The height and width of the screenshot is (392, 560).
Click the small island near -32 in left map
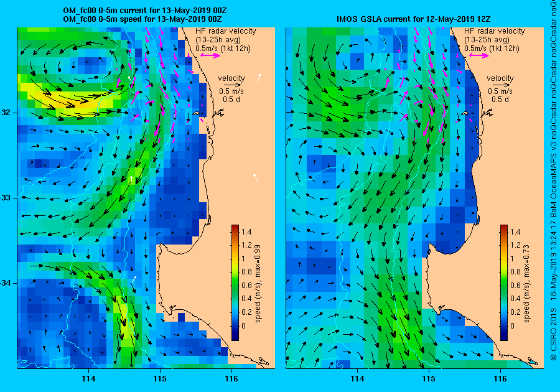tap(196, 113)
